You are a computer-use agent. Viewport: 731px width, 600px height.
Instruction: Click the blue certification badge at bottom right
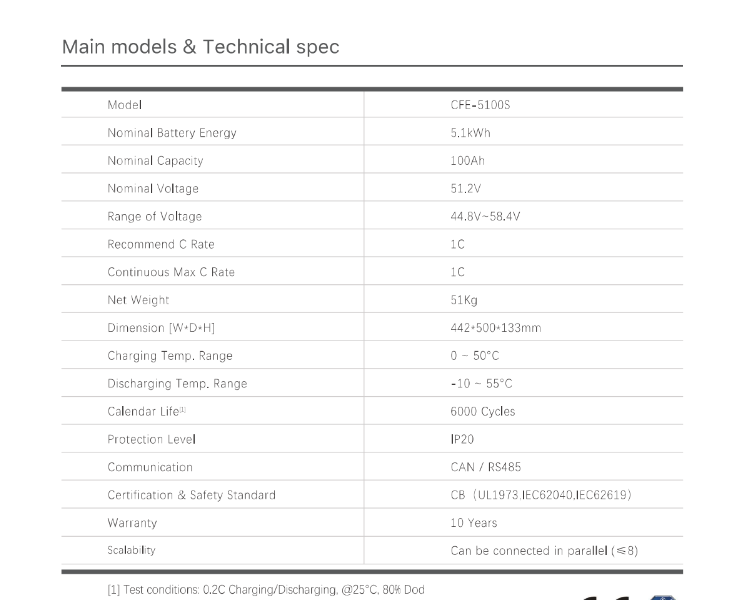tap(664, 597)
